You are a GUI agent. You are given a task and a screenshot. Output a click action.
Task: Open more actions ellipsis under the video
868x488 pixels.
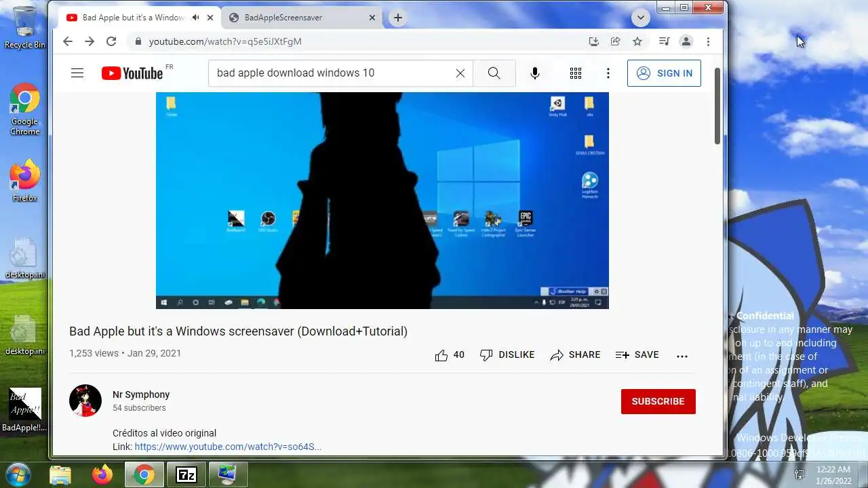click(682, 356)
